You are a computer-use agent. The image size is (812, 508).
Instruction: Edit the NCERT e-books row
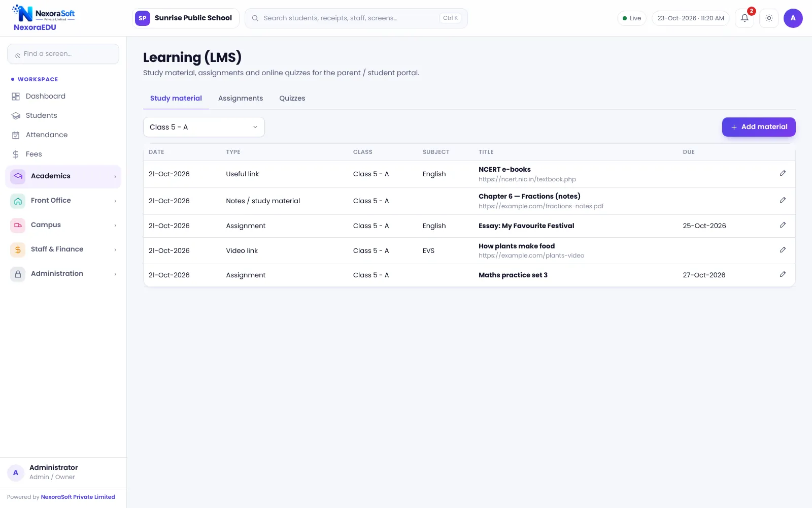[x=783, y=173]
